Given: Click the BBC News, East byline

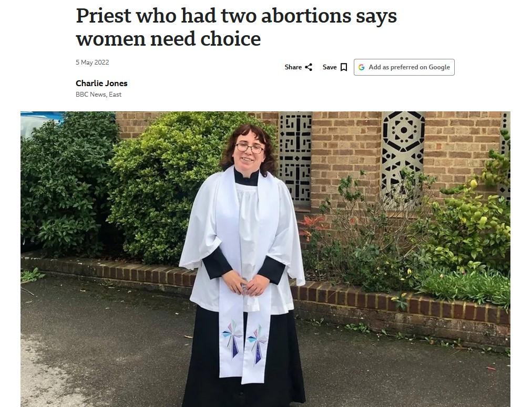Looking at the screenshot, I should 98,95.
